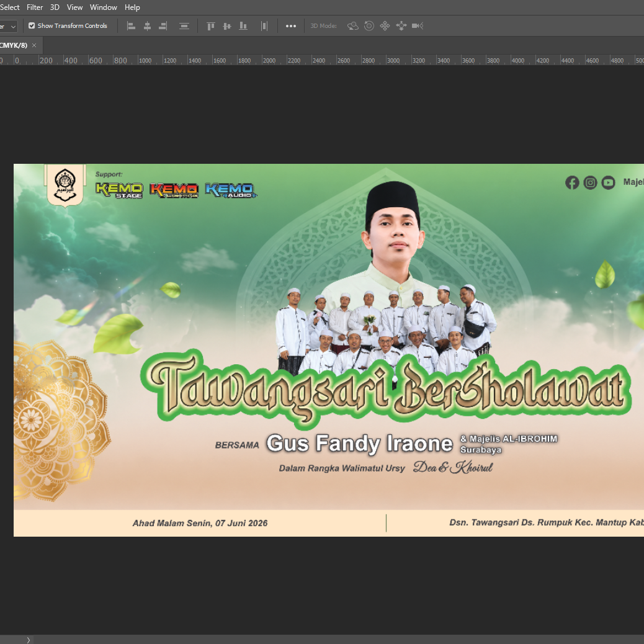The width and height of the screenshot is (644, 644).
Task: Click the Distribute horizontally icon
Action: pyautogui.click(x=264, y=26)
